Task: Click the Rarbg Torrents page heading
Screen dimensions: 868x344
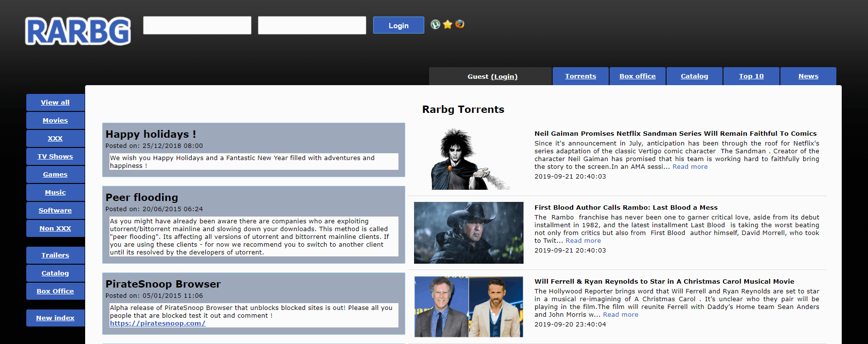Action: [x=463, y=109]
